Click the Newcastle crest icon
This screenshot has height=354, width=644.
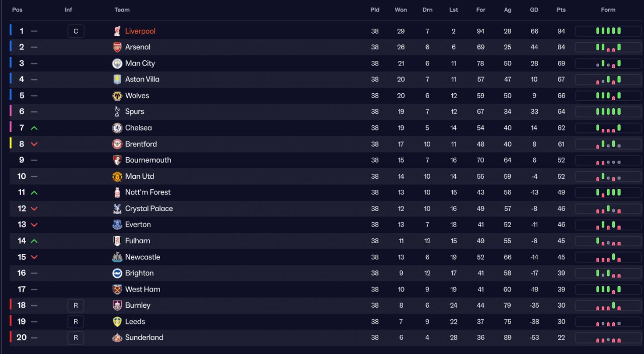pyautogui.click(x=117, y=257)
